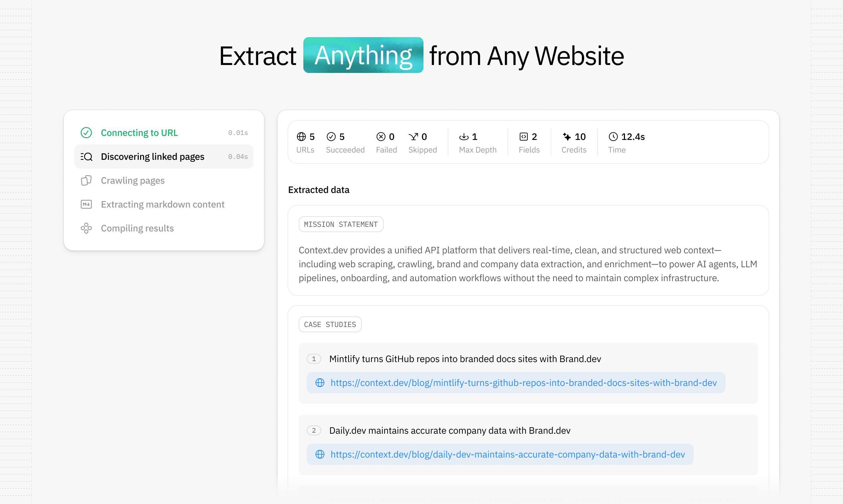Click the download-depth icon above Max Depth

[x=464, y=137]
